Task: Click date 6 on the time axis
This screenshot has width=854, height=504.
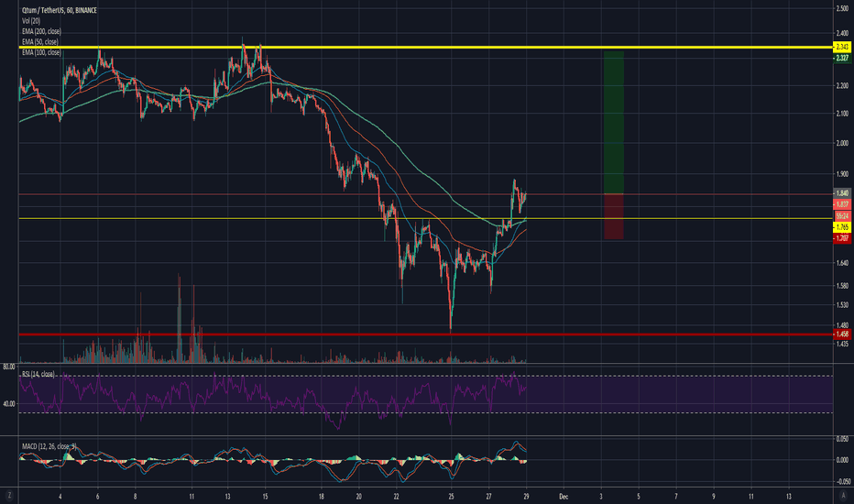Action: [x=97, y=497]
